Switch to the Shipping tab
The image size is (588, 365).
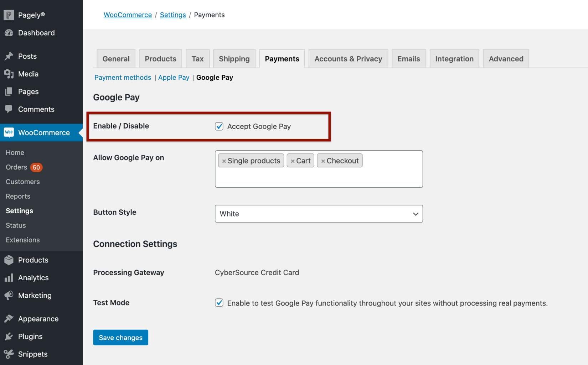tap(234, 58)
